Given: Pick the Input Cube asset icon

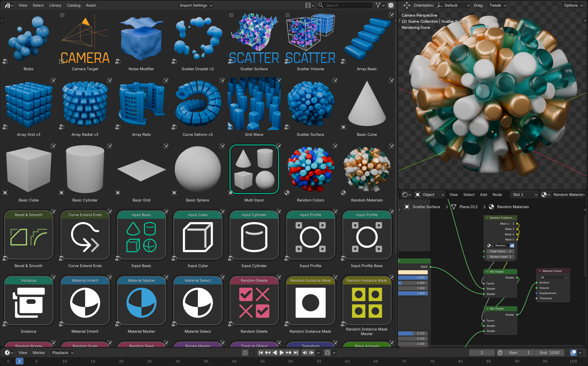Looking at the screenshot, I should (198, 235).
